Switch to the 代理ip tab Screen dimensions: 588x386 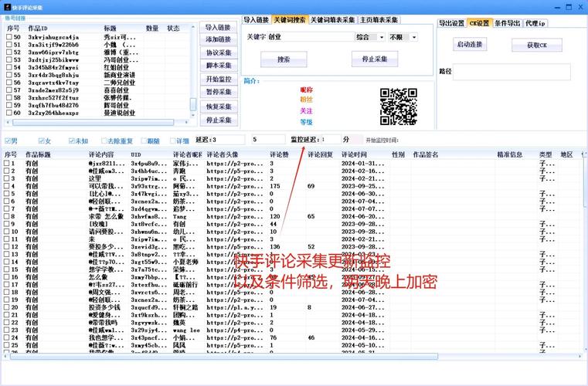tap(535, 23)
